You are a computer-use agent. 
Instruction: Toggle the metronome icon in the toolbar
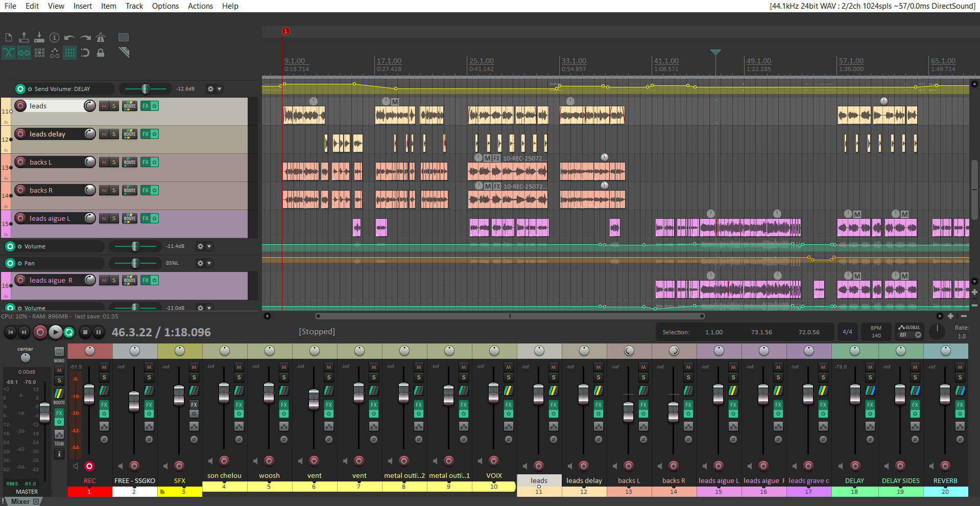click(101, 37)
